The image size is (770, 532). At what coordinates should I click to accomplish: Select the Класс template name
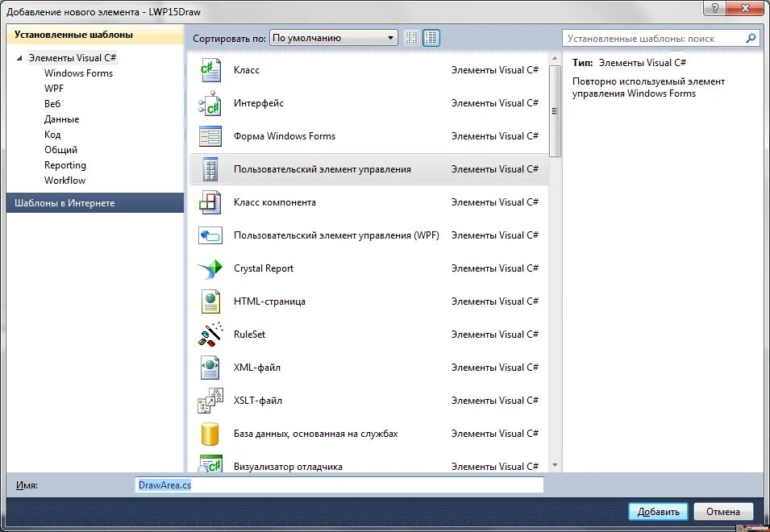[x=247, y=70]
